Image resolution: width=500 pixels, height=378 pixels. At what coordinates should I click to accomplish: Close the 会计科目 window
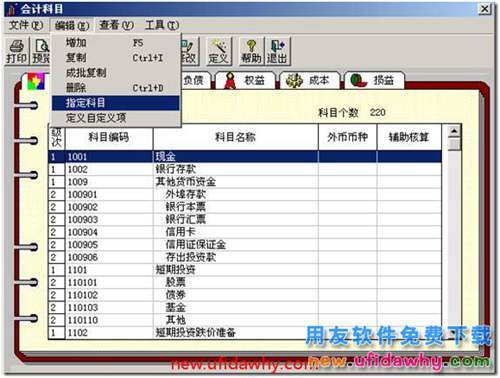click(x=485, y=9)
